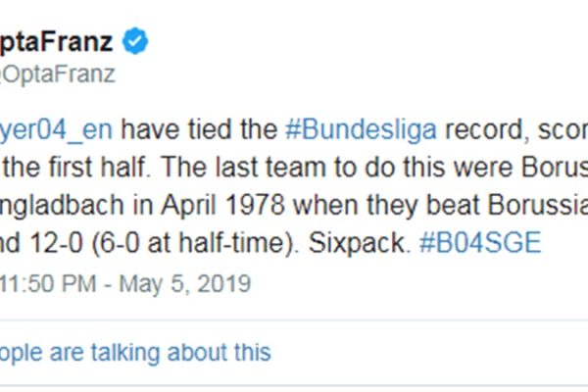The width and height of the screenshot is (588, 392).
Task: Open the 'people are talking about this' link
Action: point(135,351)
